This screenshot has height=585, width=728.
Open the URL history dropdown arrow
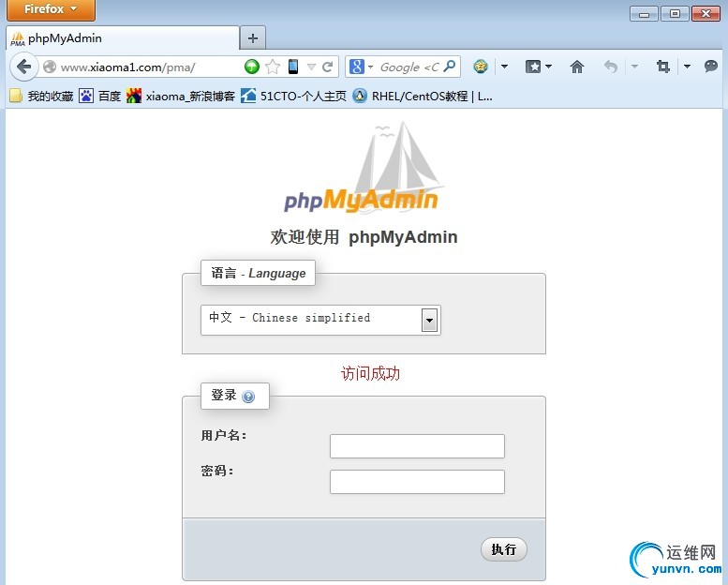point(312,67)
